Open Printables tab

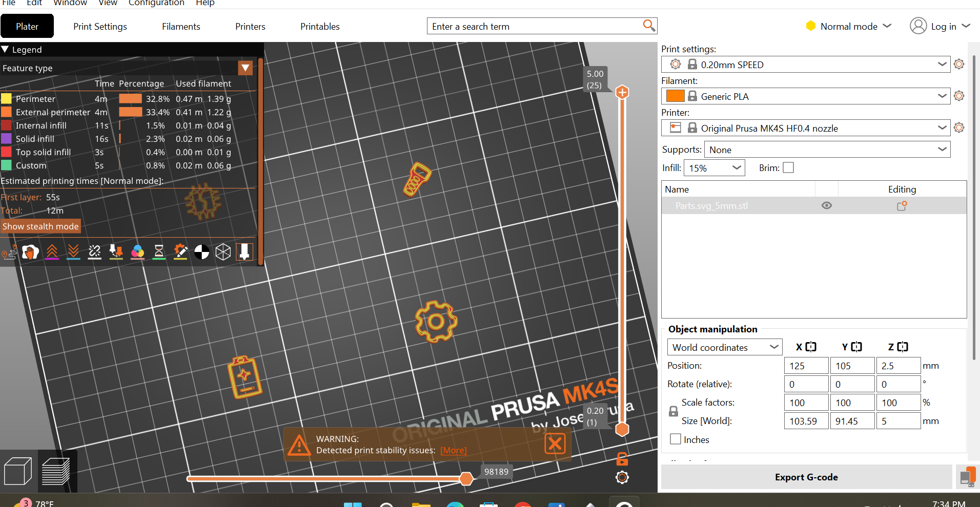pos(320,26)
